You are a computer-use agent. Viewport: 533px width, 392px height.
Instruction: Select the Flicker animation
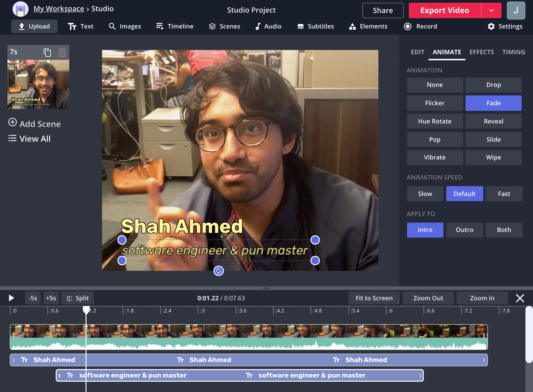click(435, 103)
